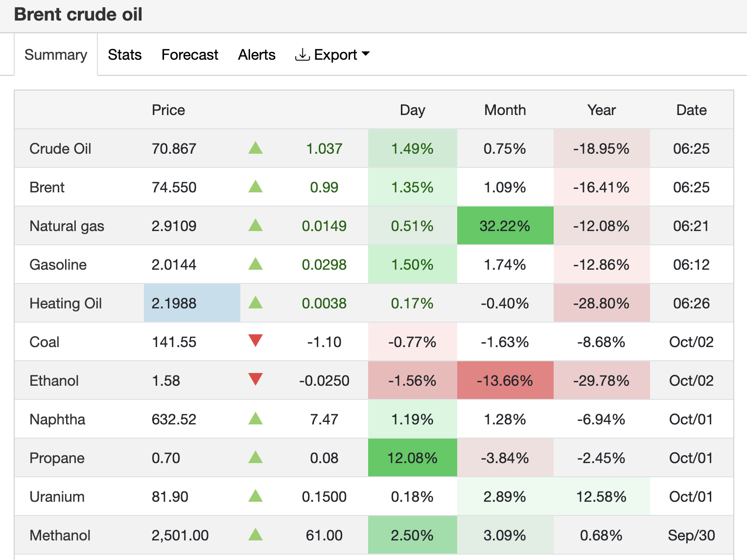This screenshot has width=747, height=560.
Task: Open the Natural gas commodity link
Action: click(x=67, y=226)
